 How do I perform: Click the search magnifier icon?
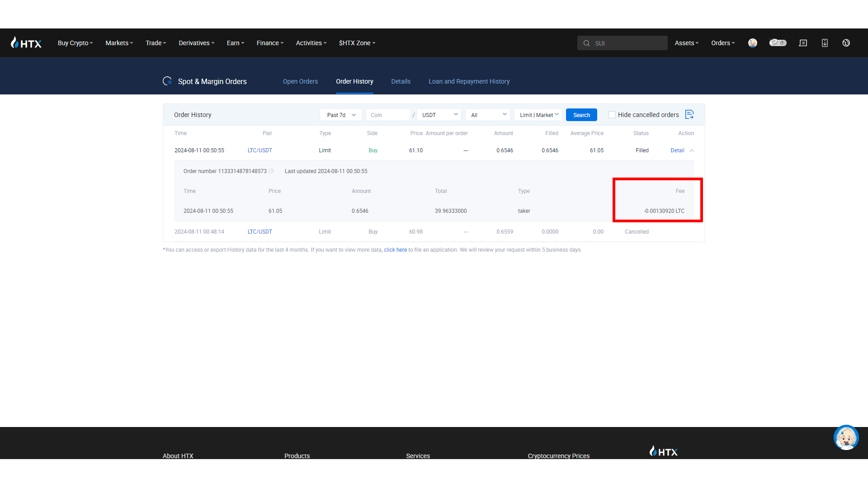click(x=586, y=43)
